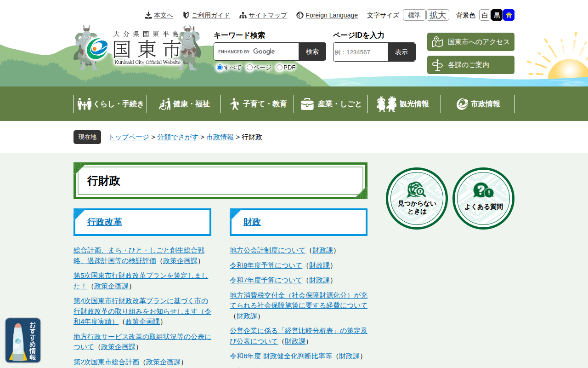Open the ご利用ガイド link text
Screen dimensions: 588x368
[x=211, y=15]
